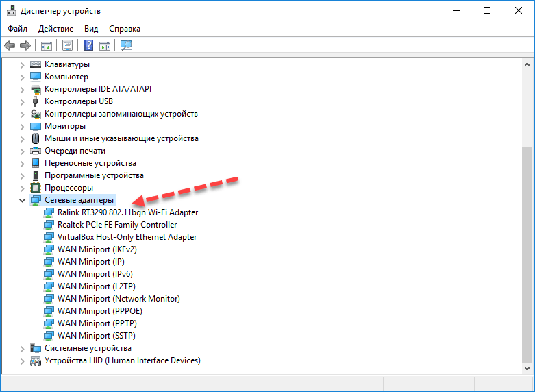Click the mouse icon beside Мыши и иные
Screen dimensions: 535x392
coord(36,138)
